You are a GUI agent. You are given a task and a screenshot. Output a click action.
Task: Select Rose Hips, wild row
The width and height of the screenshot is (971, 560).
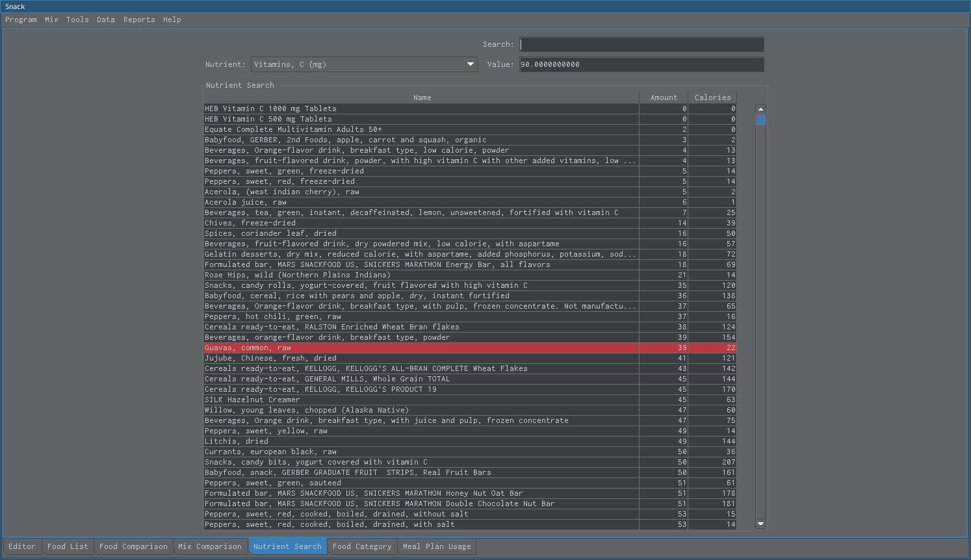tap(470, 275)
